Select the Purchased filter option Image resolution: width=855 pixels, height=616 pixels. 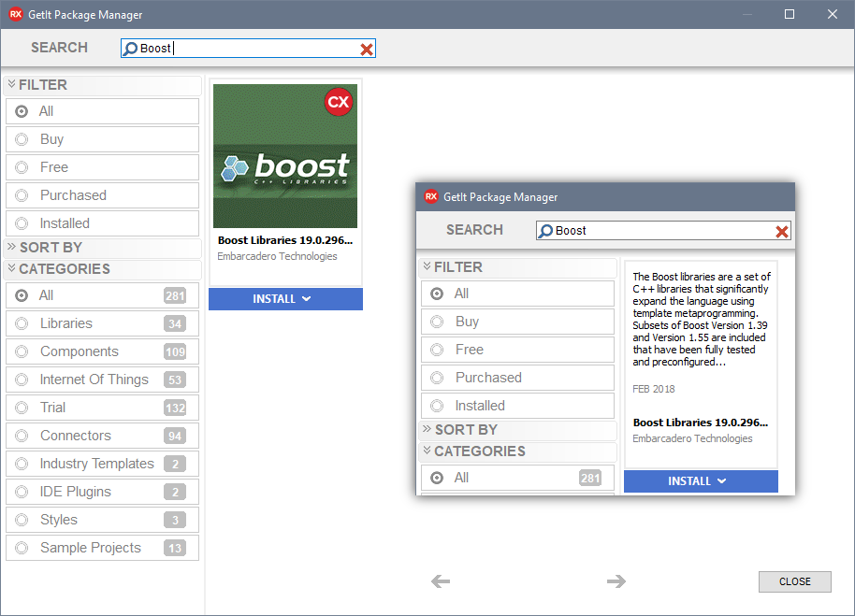(x=103, y=195)
